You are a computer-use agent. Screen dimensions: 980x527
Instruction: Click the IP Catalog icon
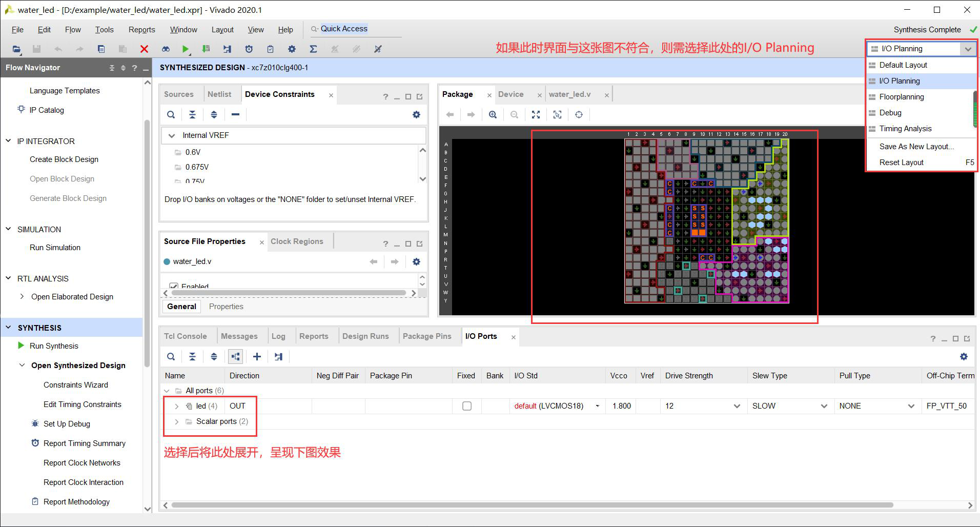(x=21, y=109)
